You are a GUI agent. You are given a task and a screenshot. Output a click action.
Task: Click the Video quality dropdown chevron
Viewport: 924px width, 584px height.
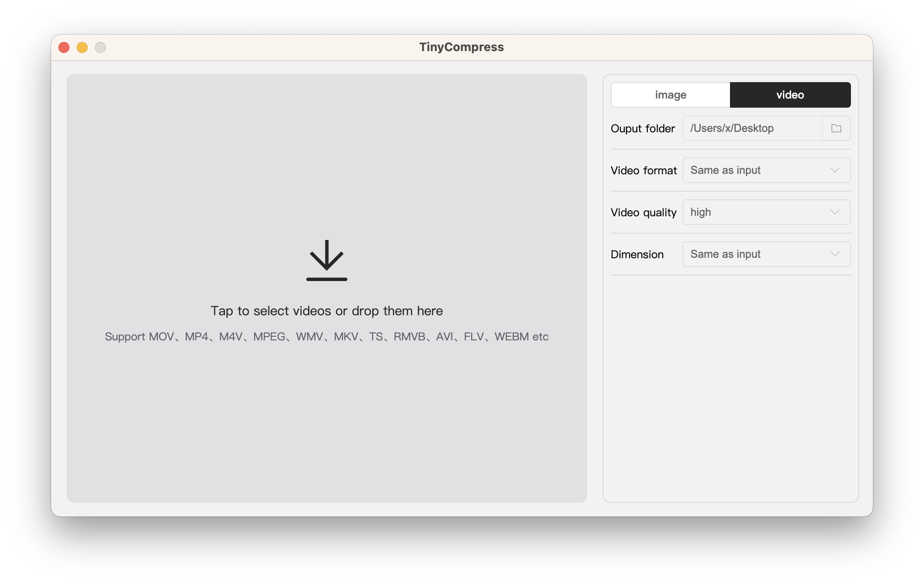pyautogui.click(x=835, y=212)
